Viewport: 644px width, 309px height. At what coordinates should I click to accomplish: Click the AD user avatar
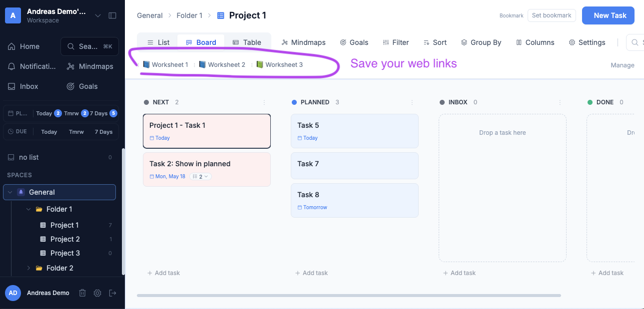(13, 293)
